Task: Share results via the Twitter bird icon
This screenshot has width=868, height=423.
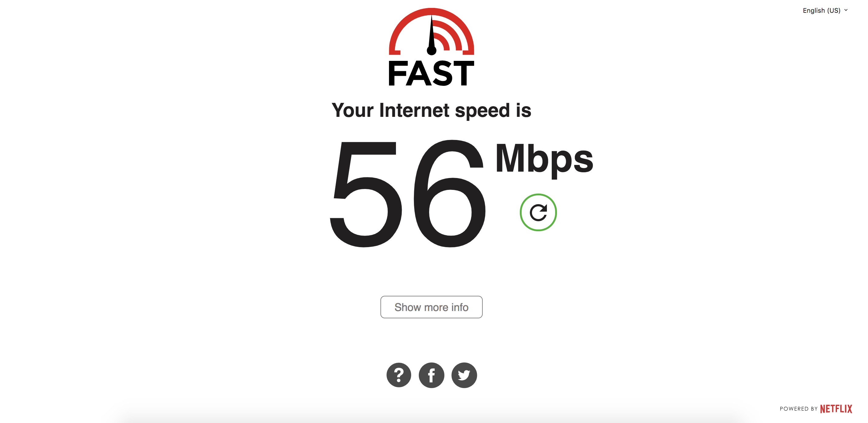Action: (x=464, y=375)
